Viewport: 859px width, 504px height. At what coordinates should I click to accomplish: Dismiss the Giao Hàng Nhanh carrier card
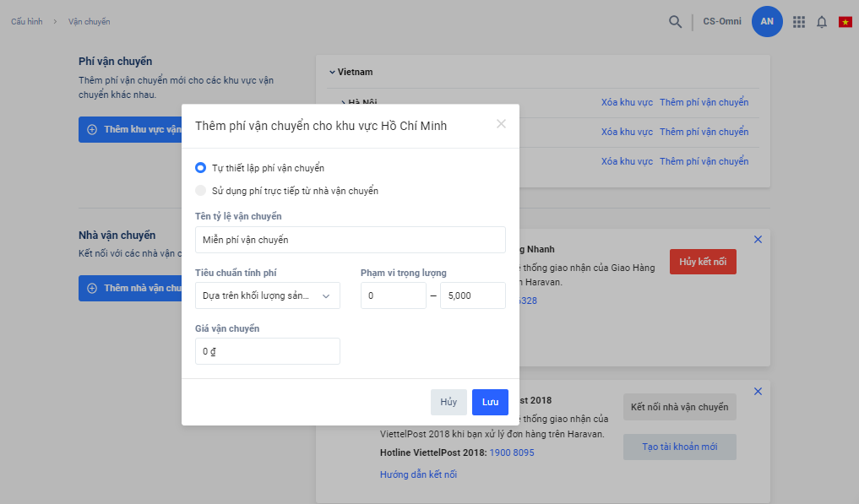[x=758, y=240]
